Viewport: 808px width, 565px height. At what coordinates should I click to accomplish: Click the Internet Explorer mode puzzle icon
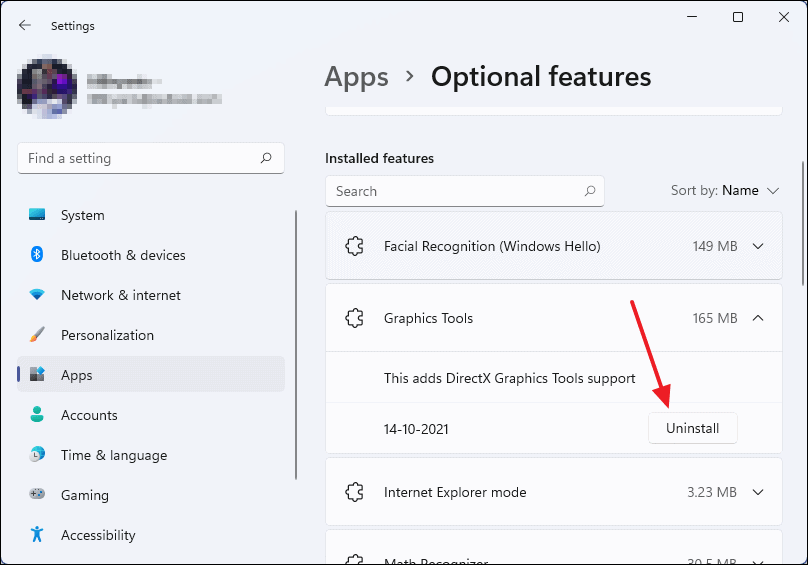point(355,492)
